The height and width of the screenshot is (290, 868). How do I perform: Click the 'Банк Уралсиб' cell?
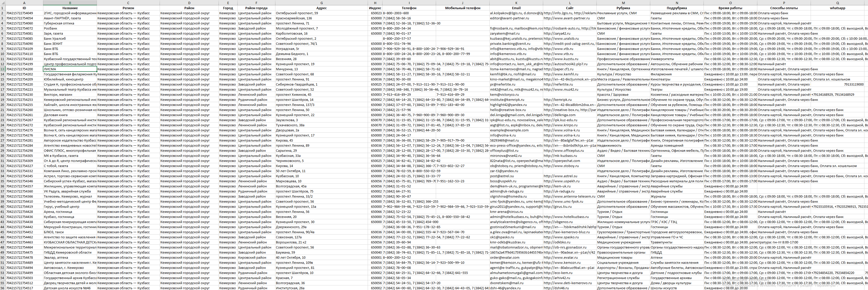70,38
